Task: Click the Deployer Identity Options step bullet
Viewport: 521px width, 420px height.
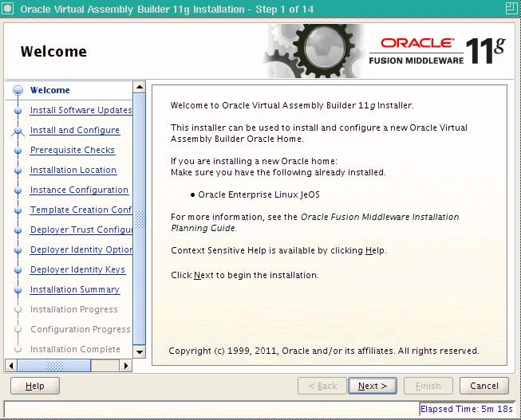Action: click(18, 250)
